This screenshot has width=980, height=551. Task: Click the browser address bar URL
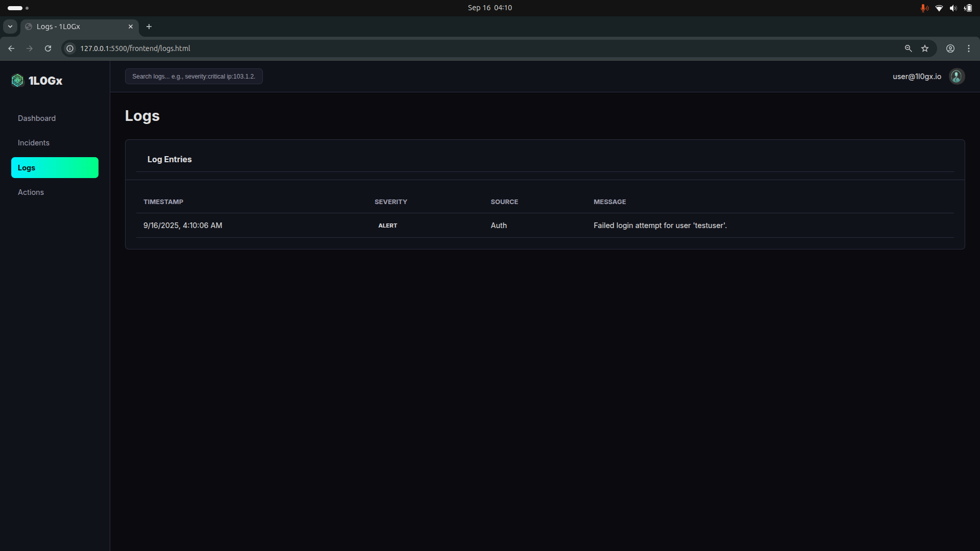pos(135,48)
